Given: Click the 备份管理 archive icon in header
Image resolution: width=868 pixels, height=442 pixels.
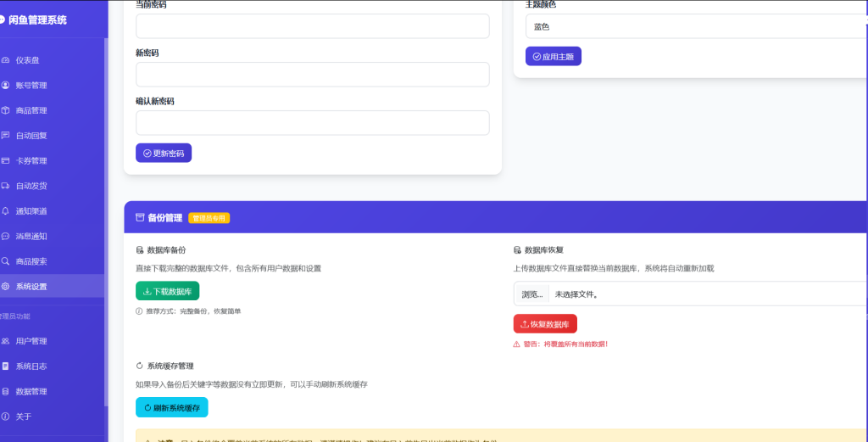Looking at the screenshot, I should click(x=140, y=218).
